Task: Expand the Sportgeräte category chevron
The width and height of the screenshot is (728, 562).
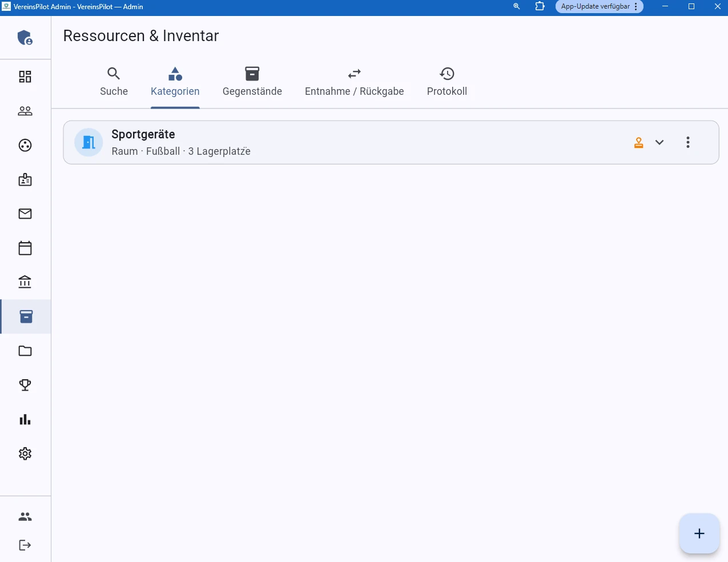Action: [x=659, y=142]
